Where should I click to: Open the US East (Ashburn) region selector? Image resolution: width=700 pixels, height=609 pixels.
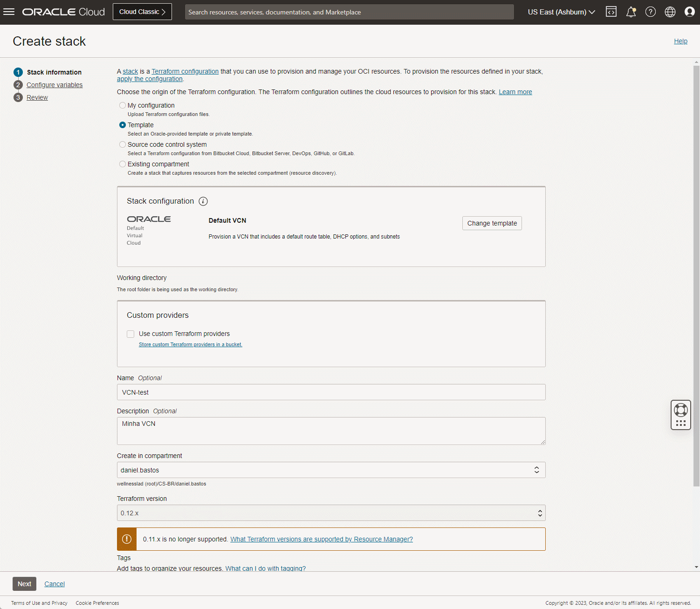click(x=561, y=12)
